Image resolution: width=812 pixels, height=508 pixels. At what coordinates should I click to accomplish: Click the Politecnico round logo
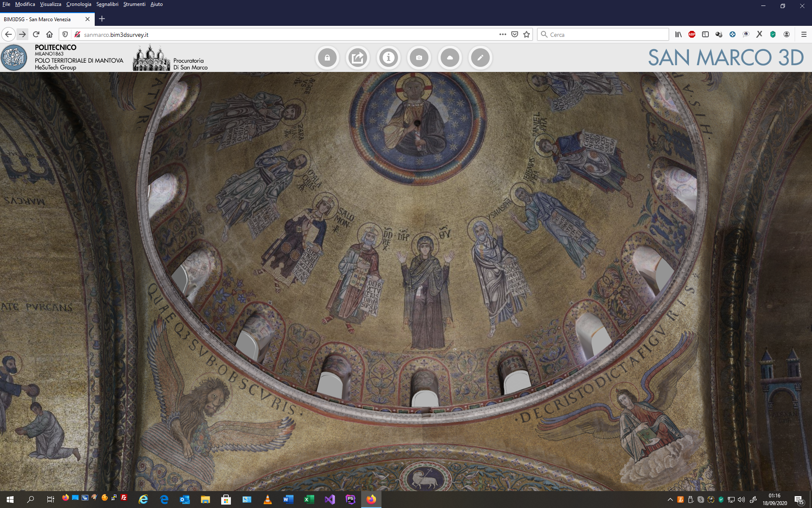pyautogui.click(x=14, y=58)
